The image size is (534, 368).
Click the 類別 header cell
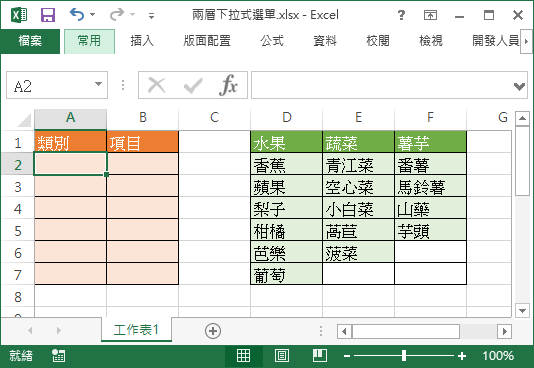[x=70, y=142]
